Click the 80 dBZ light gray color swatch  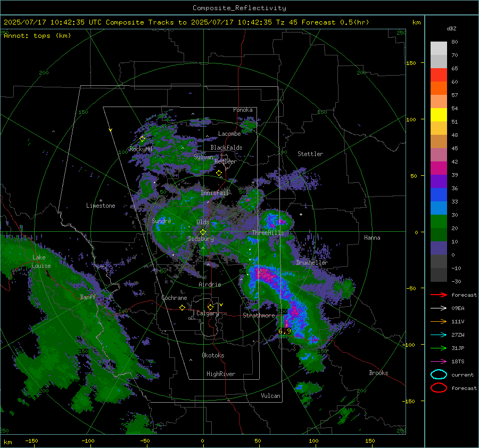pyautogui.click(x=439, y=48)
